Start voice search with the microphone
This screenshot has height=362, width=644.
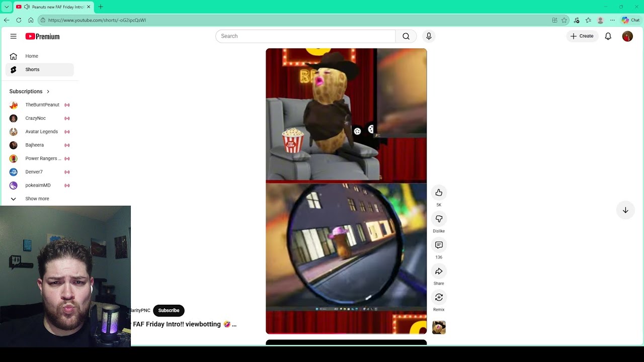[429, 36]
